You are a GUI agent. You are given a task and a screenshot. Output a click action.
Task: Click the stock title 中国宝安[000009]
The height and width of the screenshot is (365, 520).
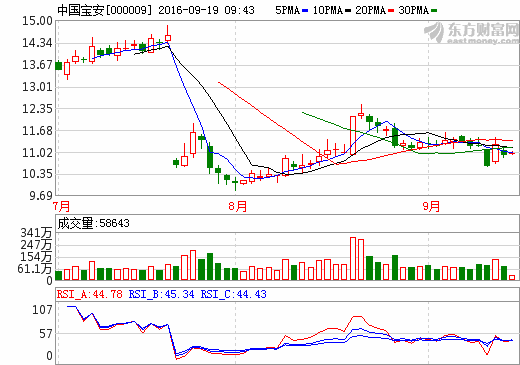(x=105, y=10)
